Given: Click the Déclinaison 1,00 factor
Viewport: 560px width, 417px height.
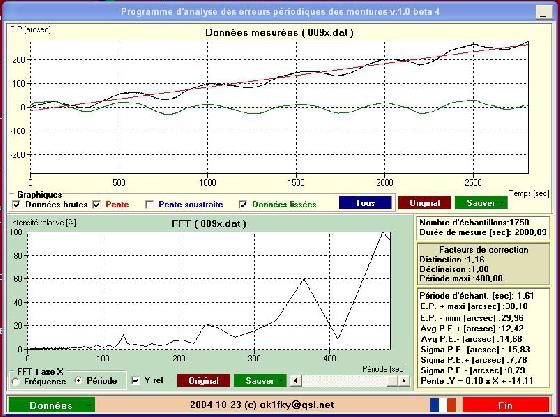Looking at the screenshot, I should (x=454, y=269).
